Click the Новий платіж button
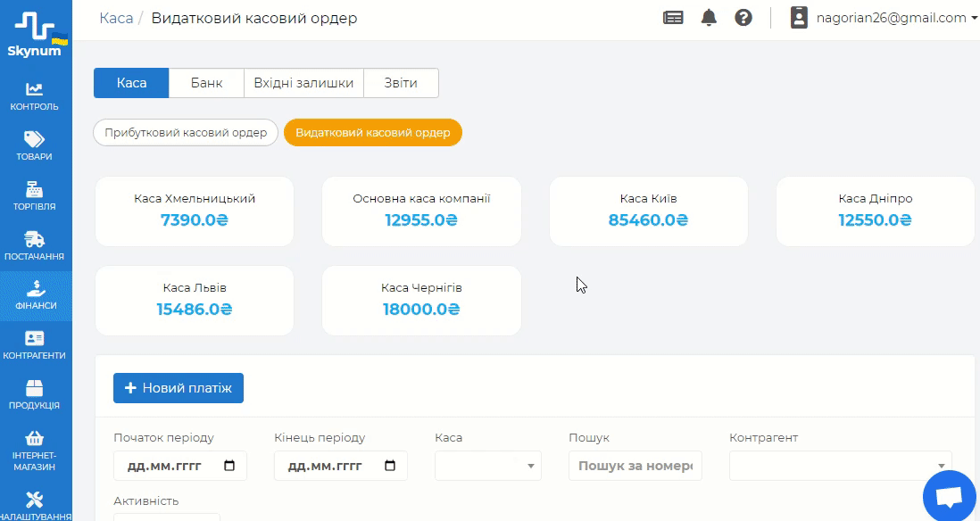This screenshot has width=980, height=521. 179,388
